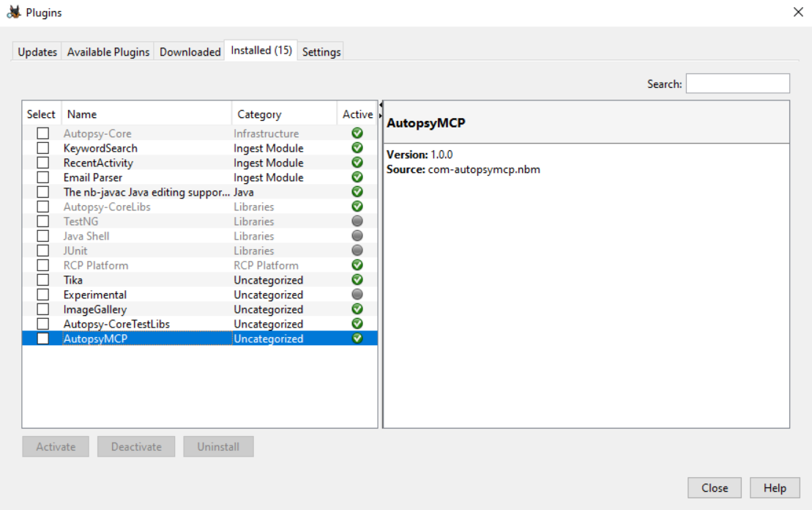The height and width of the screenshot is (510, 812).
Task: Open Help for the Plugins dialog
Action: (775, 488)
